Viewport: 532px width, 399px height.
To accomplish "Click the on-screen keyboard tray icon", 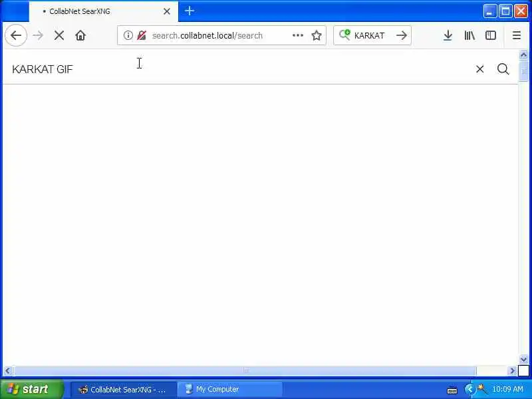I will tap(452, 390).
